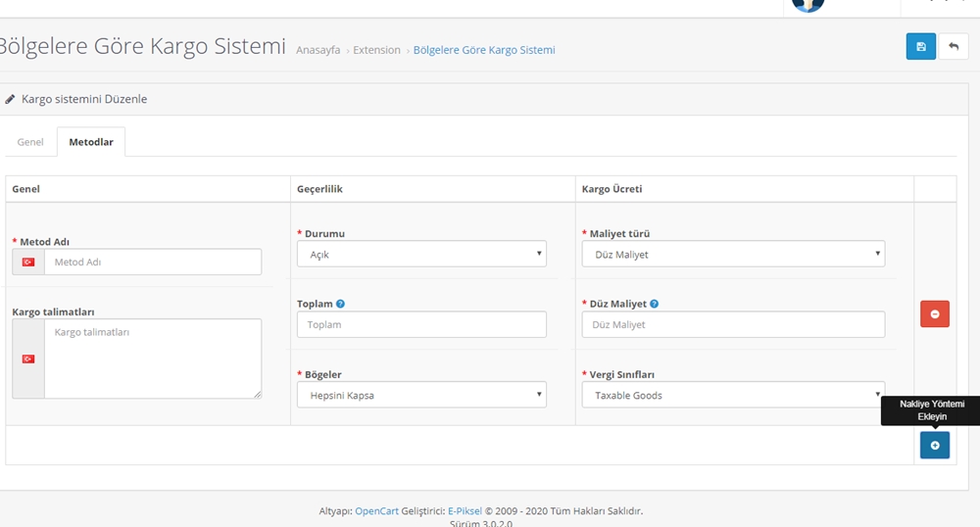The image size is (980, 527).
Task: Click the Durumu field label
Action: coord(325,233)
